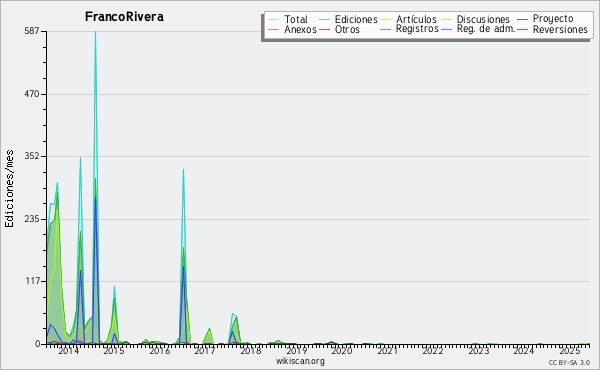Click the 2016 x-axis label
600x370 pixels.
pos(159,350)
